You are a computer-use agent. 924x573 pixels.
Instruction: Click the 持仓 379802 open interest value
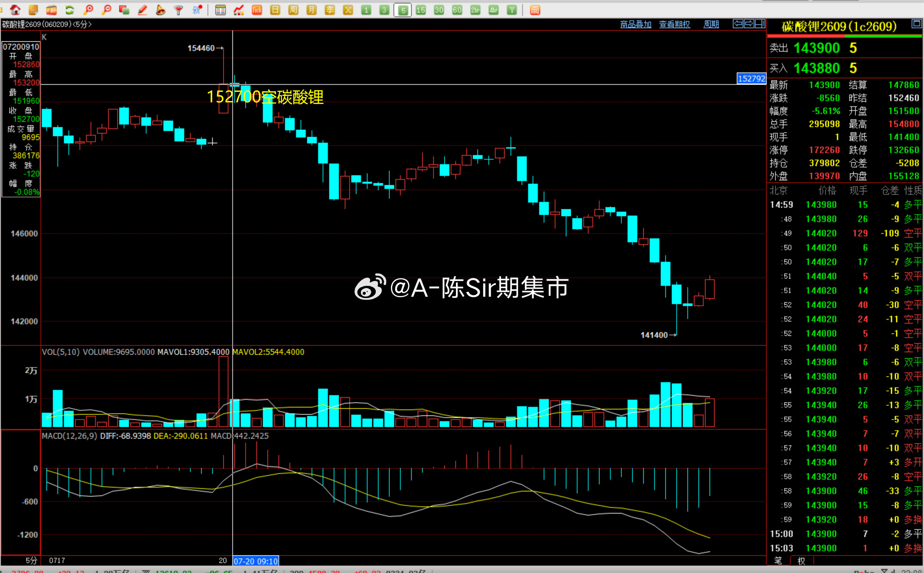pos(824,163)
